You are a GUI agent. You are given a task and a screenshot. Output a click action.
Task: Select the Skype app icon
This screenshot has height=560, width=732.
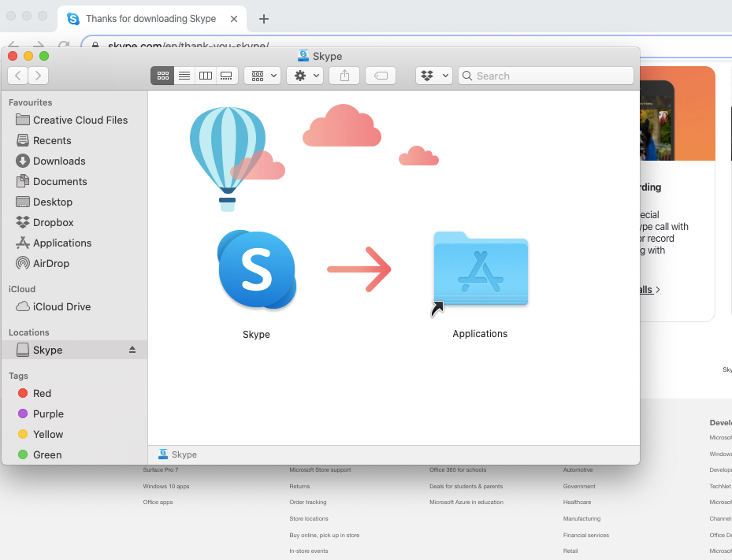tap(257, 269)
